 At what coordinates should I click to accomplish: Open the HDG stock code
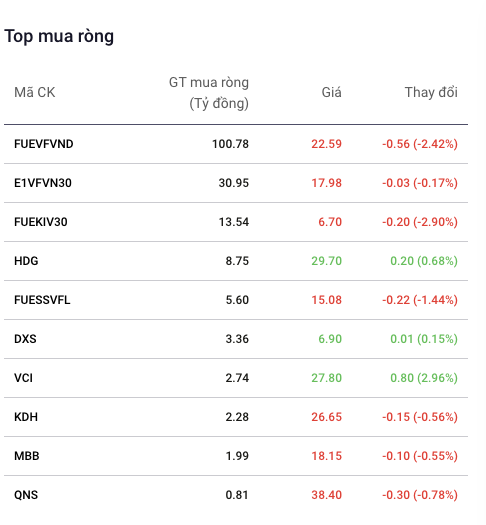(x=26, y=261)
